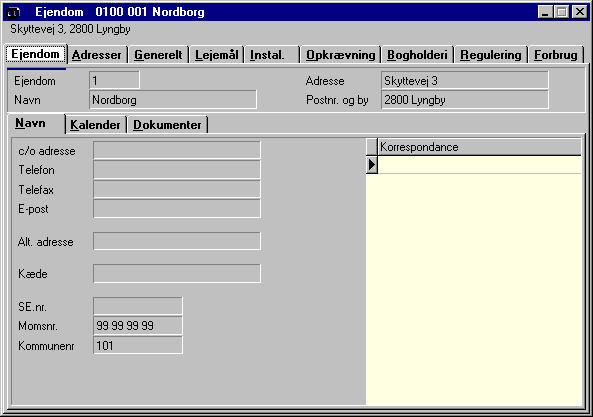Open the Lejemål tab
The image size is (593, 417).
click(x=217, y=55)
